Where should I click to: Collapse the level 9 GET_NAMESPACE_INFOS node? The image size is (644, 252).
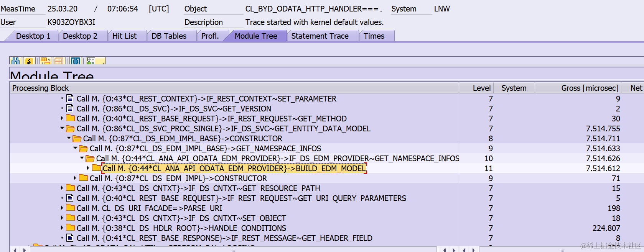click(x=75, y=148)
